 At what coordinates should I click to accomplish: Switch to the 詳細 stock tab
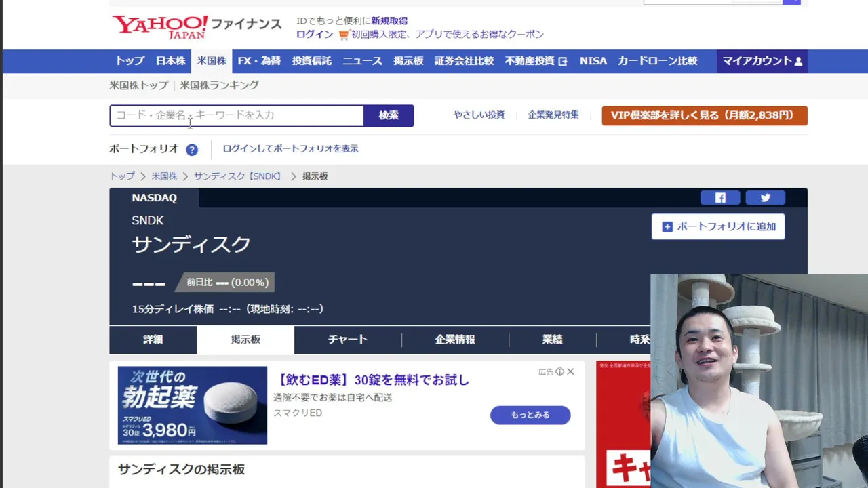pyautogui.click(x=153, y=340)
